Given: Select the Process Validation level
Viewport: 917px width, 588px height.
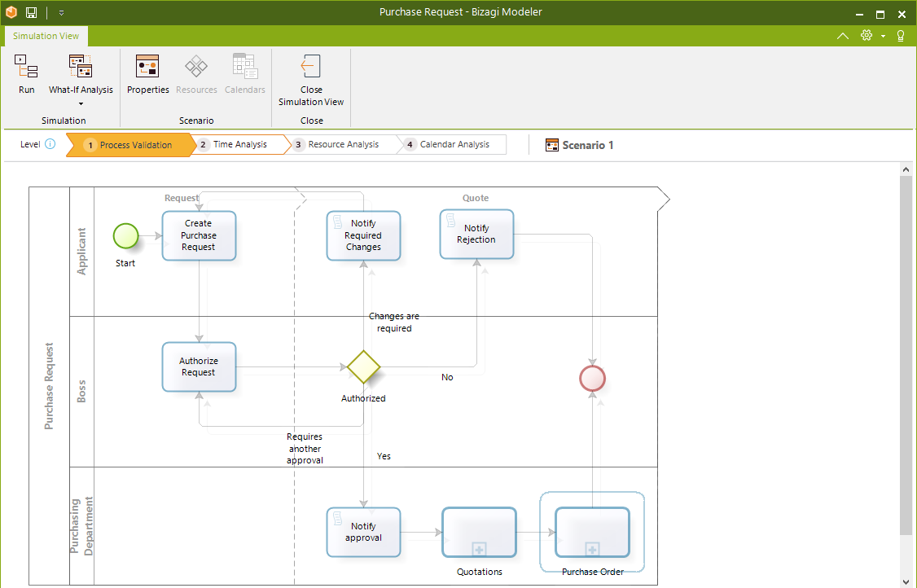Looking at the screenshot, I should coord(129,144).
